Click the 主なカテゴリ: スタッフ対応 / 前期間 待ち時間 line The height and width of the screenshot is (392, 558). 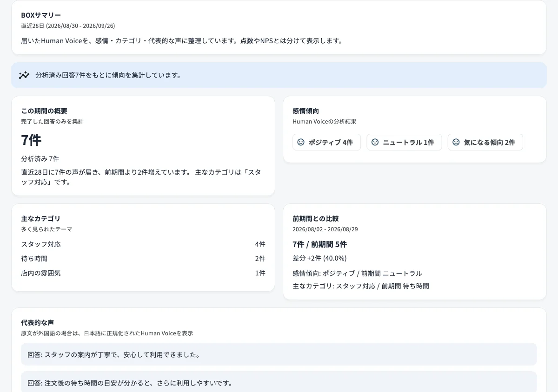(361, 286)
